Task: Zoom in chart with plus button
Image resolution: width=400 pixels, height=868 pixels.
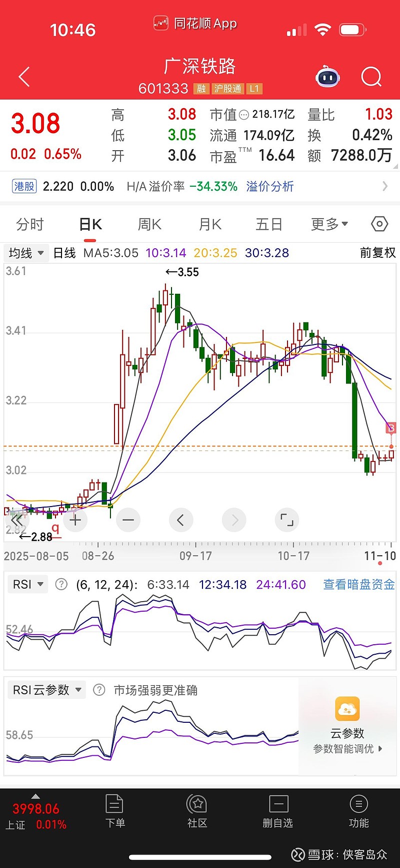Action: (x=75, y=520)
